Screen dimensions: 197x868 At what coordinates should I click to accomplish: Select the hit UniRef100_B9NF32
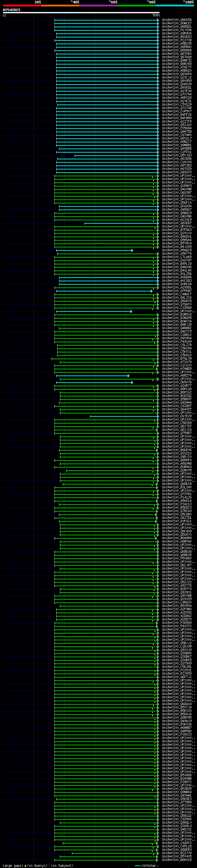click(176, 61)
